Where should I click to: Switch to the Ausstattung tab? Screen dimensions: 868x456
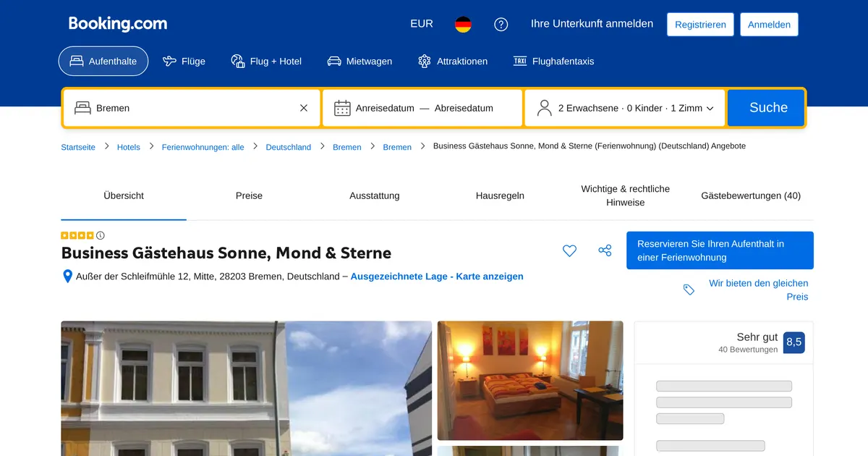coord(375,195)
